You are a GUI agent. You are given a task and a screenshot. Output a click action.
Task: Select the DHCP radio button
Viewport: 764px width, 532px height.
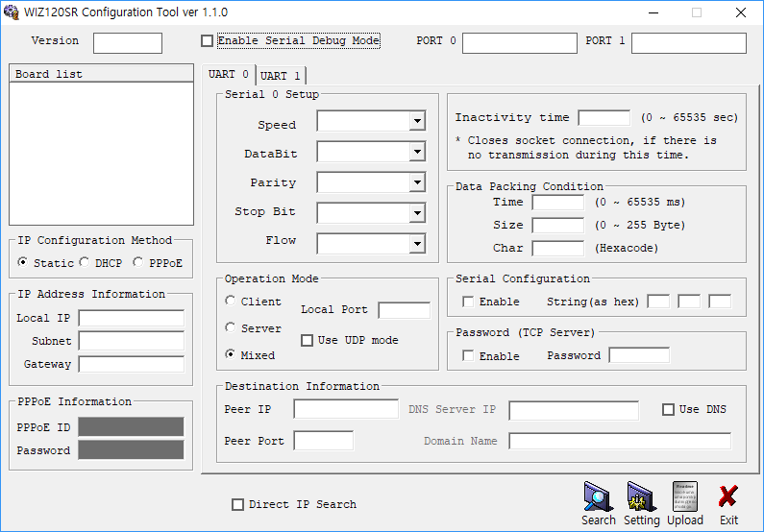(85, 262)
